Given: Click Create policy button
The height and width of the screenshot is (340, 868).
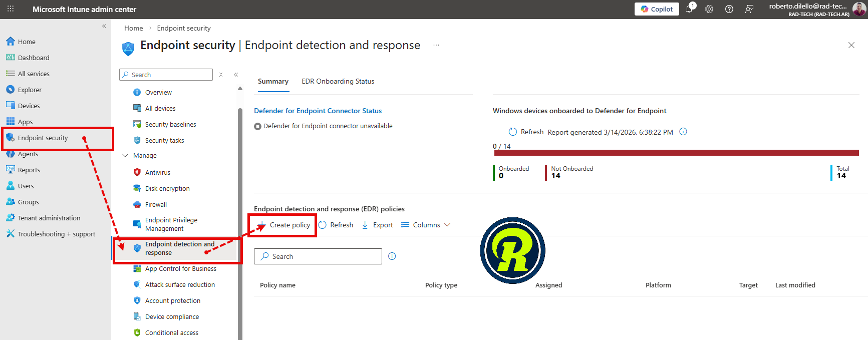Looking at the screenshot, I should [284, 225].
